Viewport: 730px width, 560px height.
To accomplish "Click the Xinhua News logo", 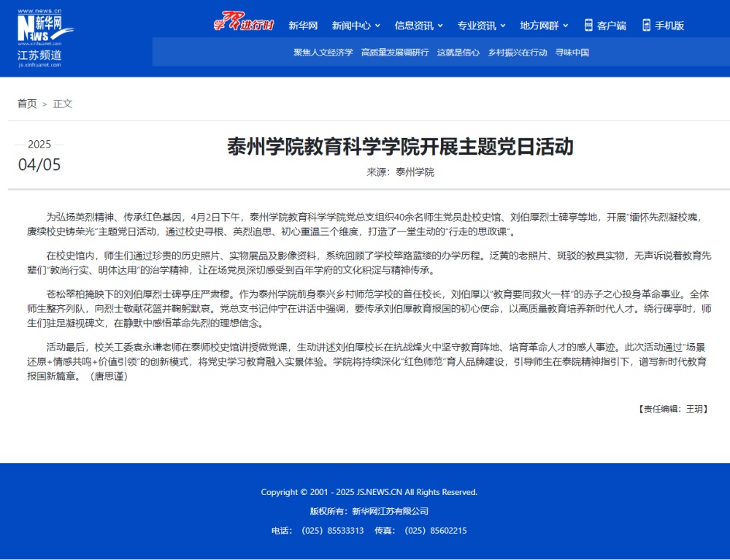I will point(44,29).
